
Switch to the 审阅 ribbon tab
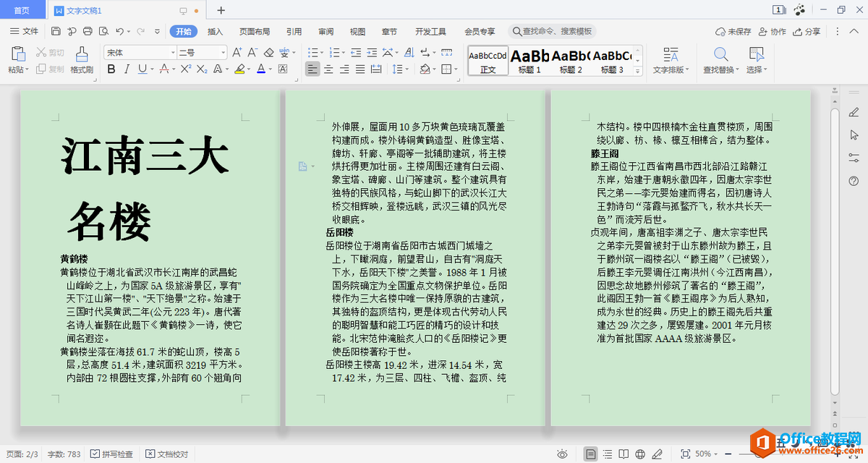pyautogui.click(x=325, y=31)
